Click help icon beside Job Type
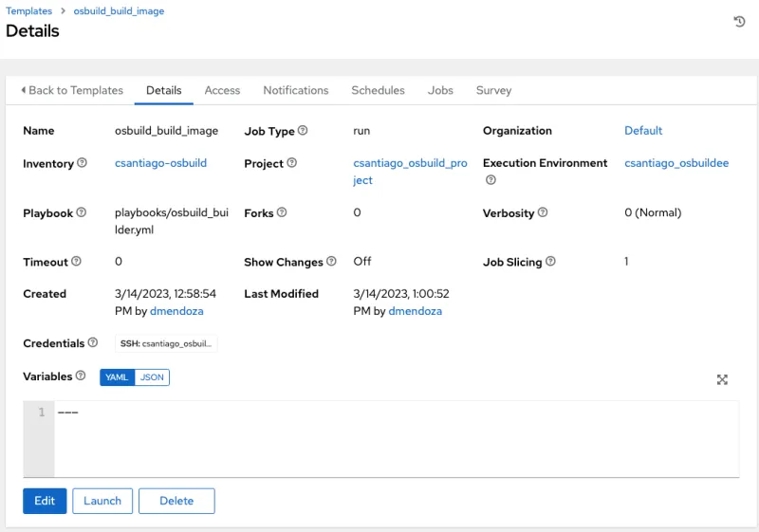The image size is (759, 532). [303, 131]
